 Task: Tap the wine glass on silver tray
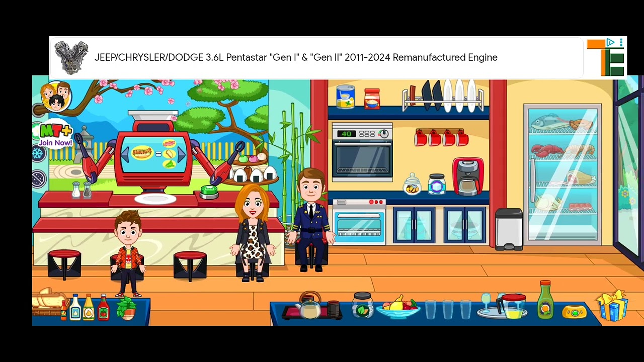[x=486, y=302]
